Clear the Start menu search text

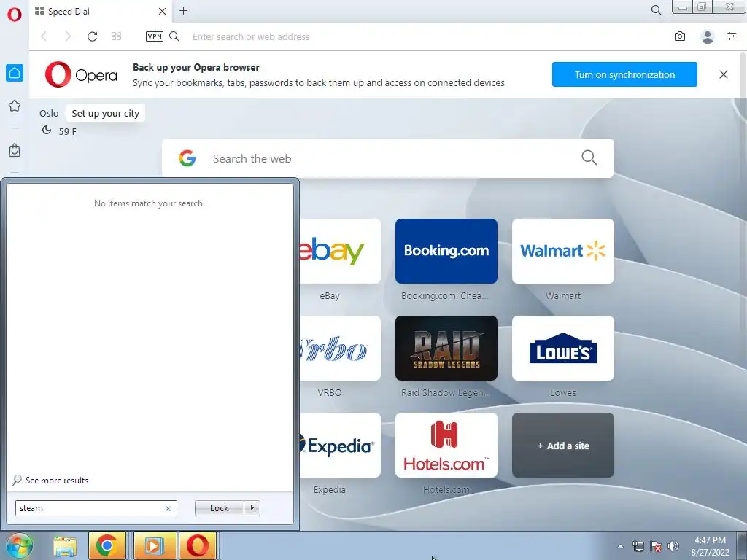click(168, 508)
